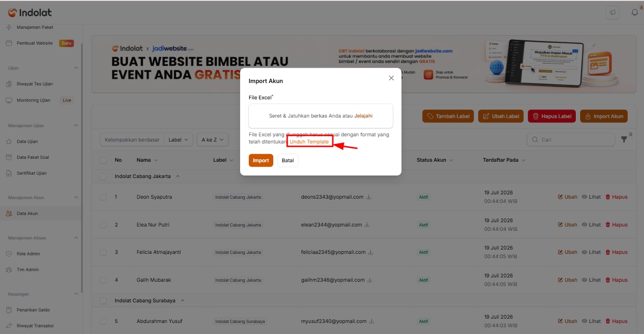Click Lihat for Deon Syaputra

pos(591,197)
